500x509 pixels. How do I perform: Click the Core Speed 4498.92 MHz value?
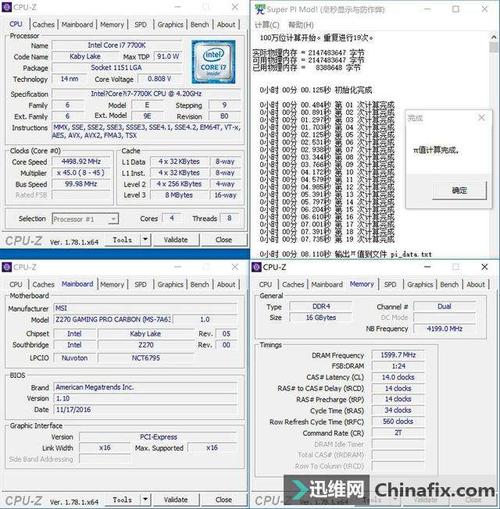tap(81, 162)
